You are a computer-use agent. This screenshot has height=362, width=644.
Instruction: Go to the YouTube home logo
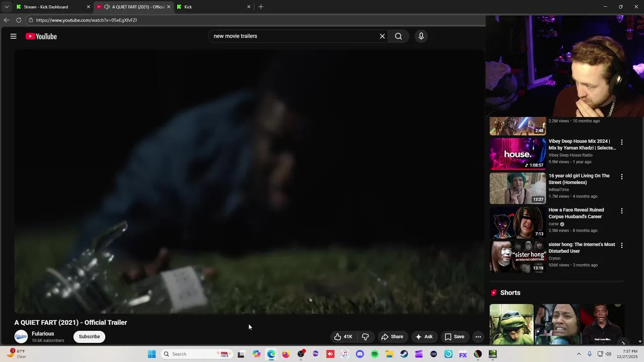pos(41,36)
